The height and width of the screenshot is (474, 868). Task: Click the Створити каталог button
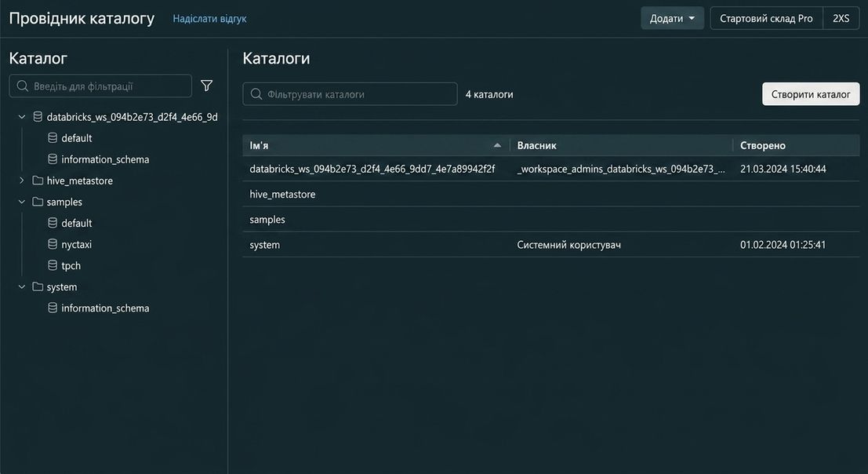click(811, 94)
